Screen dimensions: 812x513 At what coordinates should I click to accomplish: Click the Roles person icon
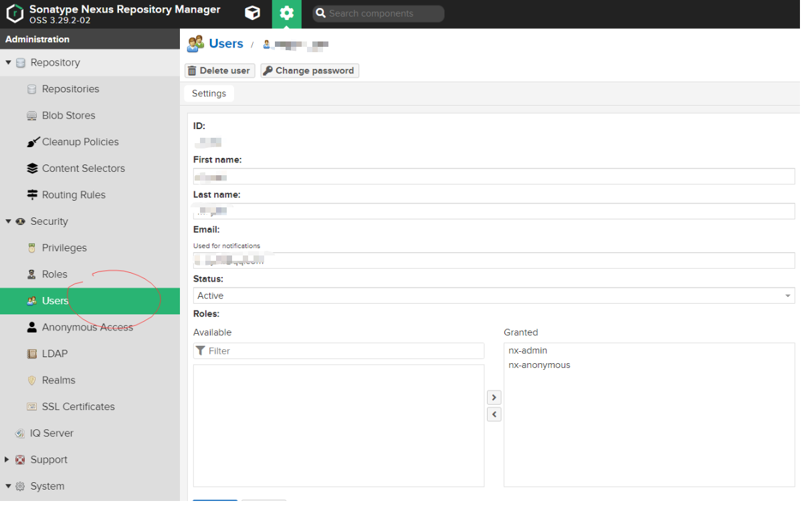coord(31,274)
